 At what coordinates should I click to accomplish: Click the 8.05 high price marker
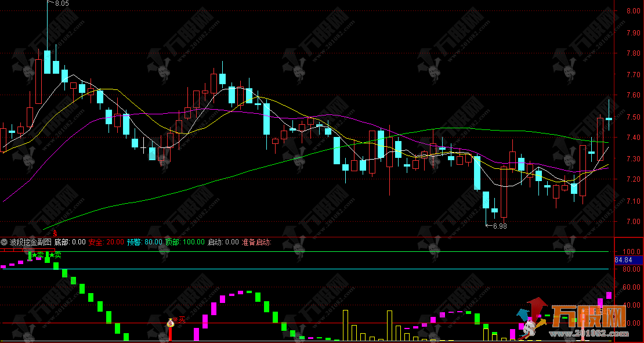[61, 3]
